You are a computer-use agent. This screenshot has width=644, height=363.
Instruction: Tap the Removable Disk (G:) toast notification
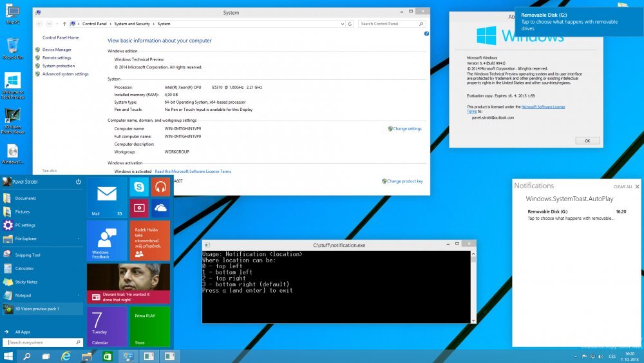(579, 21)
